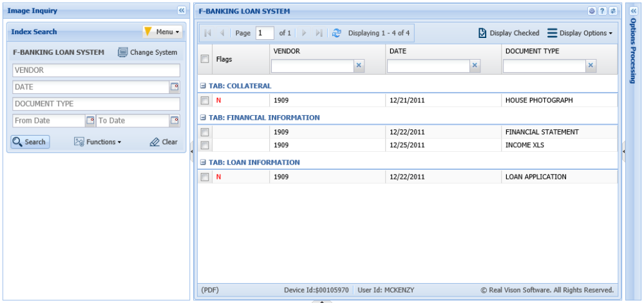Viewport: 644px width, 303px height.
Task: Click the 12/25/2011 date cell
Action: coord(443,145)
